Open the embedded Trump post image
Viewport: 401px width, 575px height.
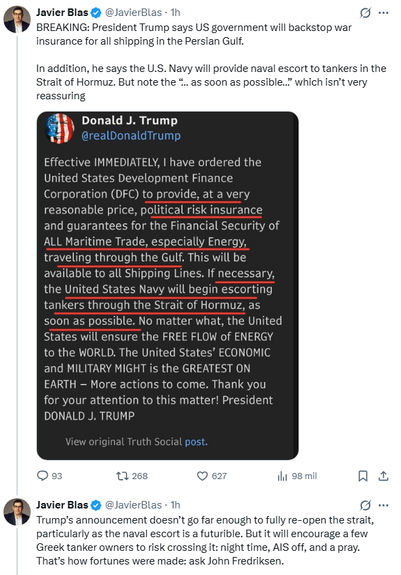pyautogui.click(x=168, y=286)
